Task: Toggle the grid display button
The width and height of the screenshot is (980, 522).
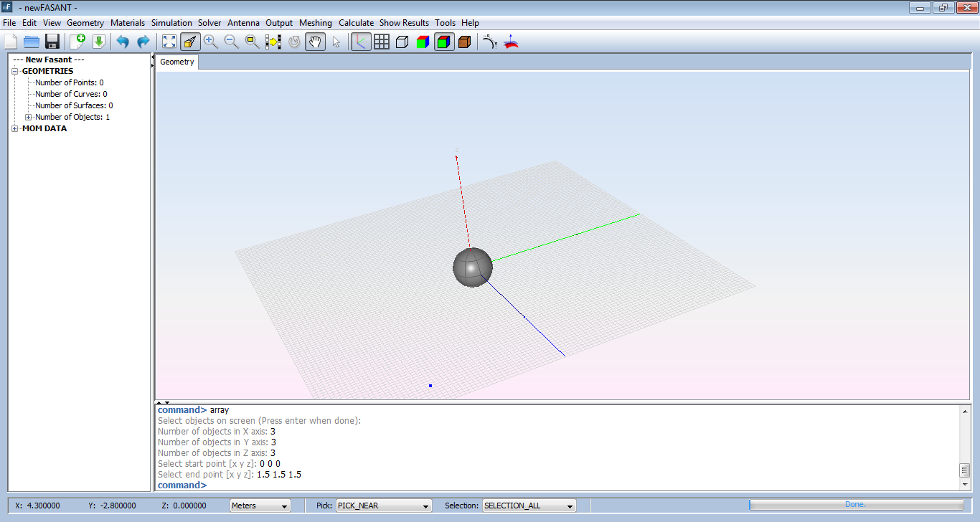Action: click(x=382, y=42)
